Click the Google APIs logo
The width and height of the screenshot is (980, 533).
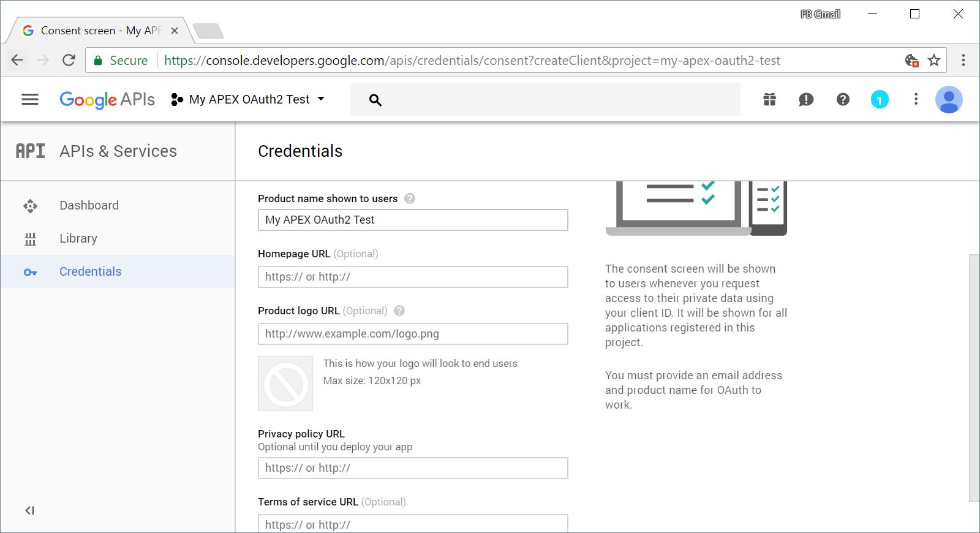click(x=107, y=99)
